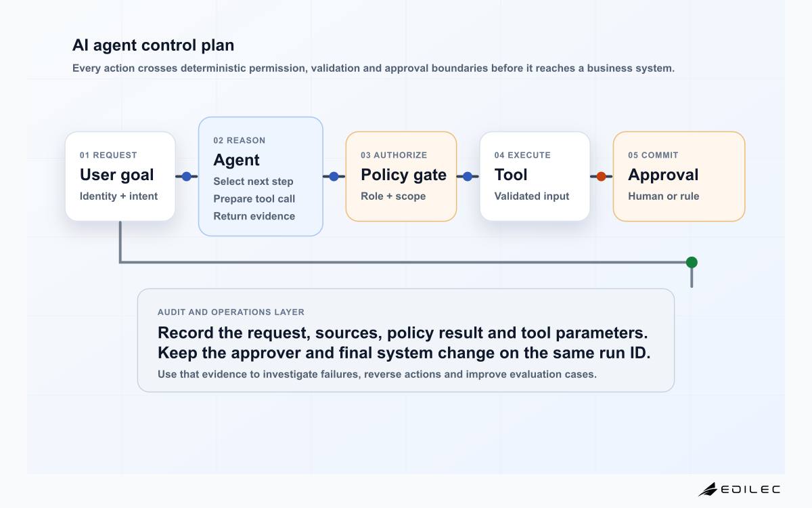Click the "Return evidence" line

(x=254, y=216)
